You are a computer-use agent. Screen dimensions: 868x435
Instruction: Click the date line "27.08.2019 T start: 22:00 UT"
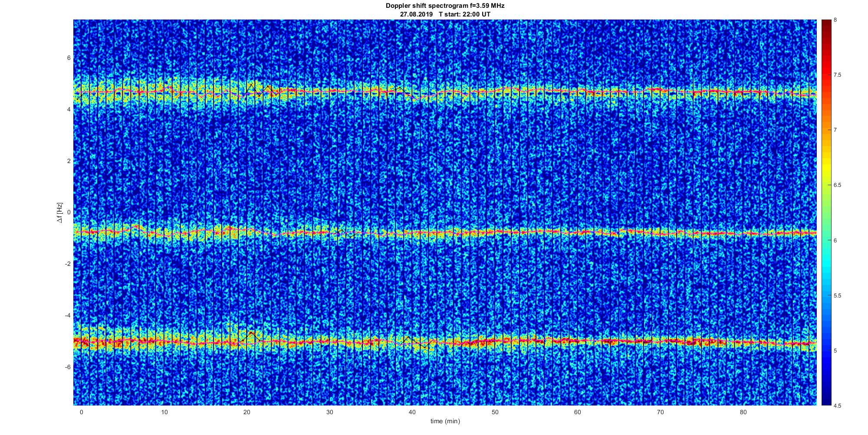click(x=445, y=14)
